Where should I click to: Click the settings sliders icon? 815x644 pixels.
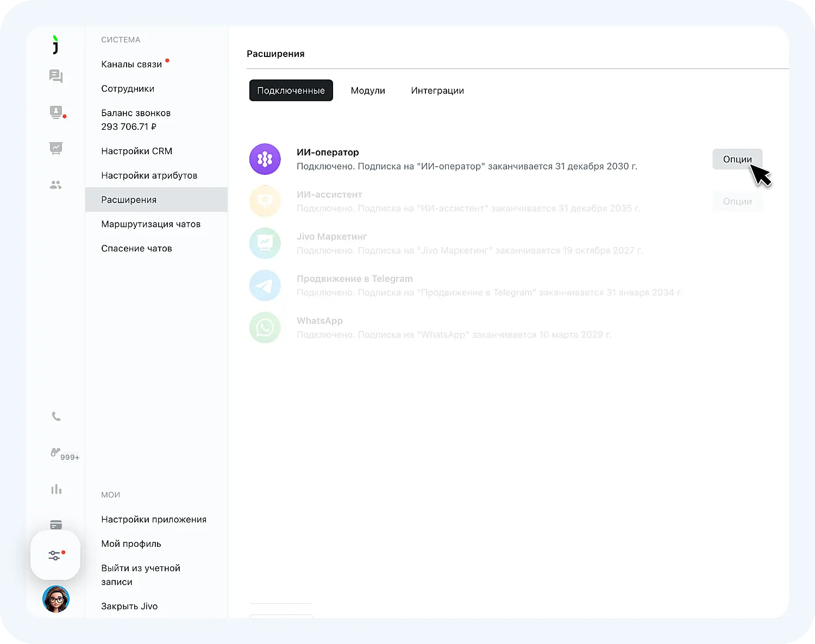tap(55, 555)
